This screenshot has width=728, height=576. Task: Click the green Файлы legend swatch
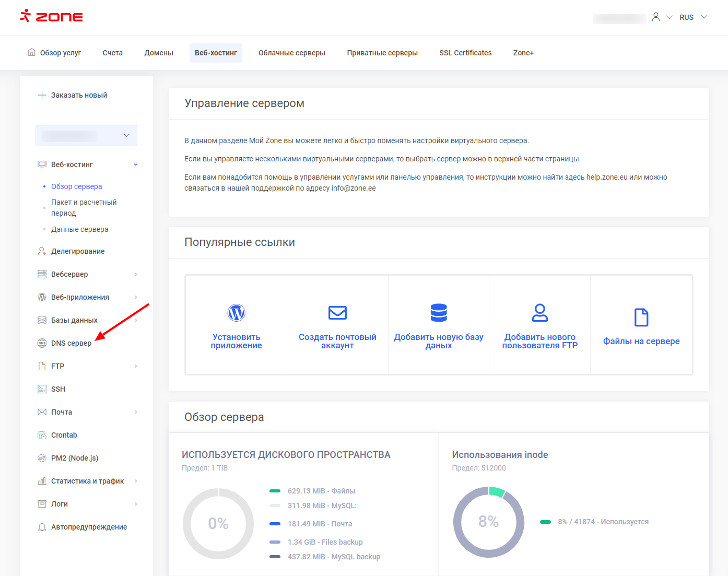tap(275, 491)
